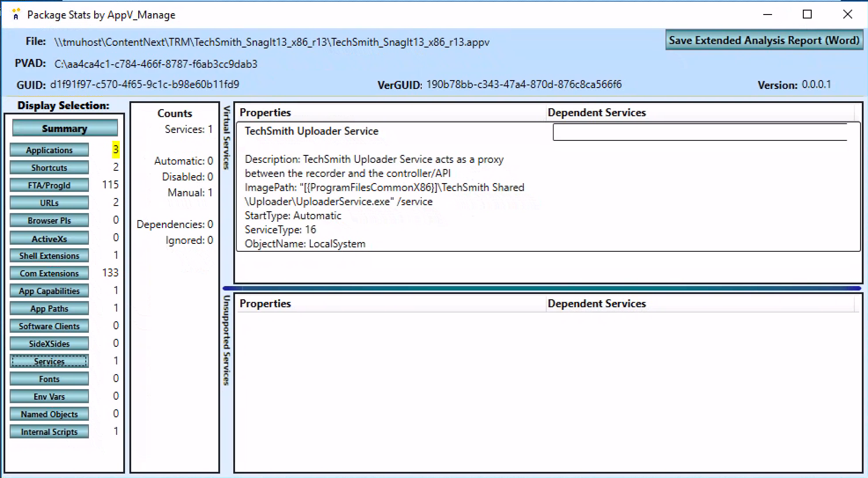Viewport: 868px width, 478px height.
Task: Minimize the Package Stats window
Action: click(x=768, y=14)
